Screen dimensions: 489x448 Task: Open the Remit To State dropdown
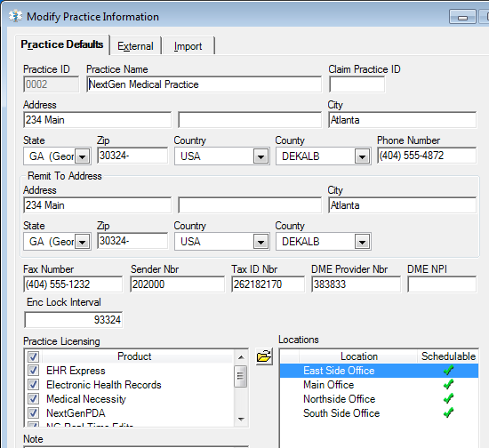[83, 242]
